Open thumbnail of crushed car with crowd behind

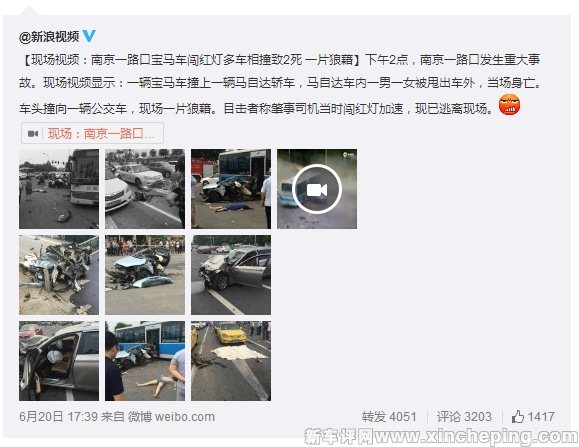click(145, 275)
